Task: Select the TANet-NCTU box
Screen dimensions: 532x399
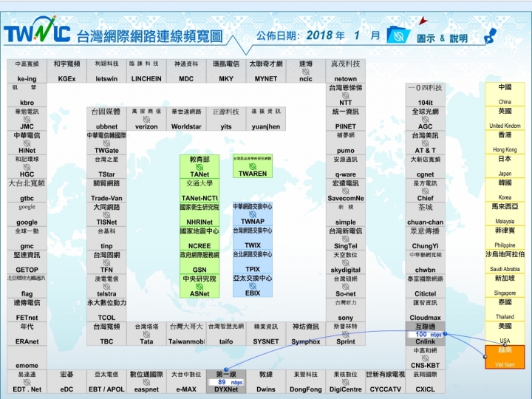Action: 199,191
